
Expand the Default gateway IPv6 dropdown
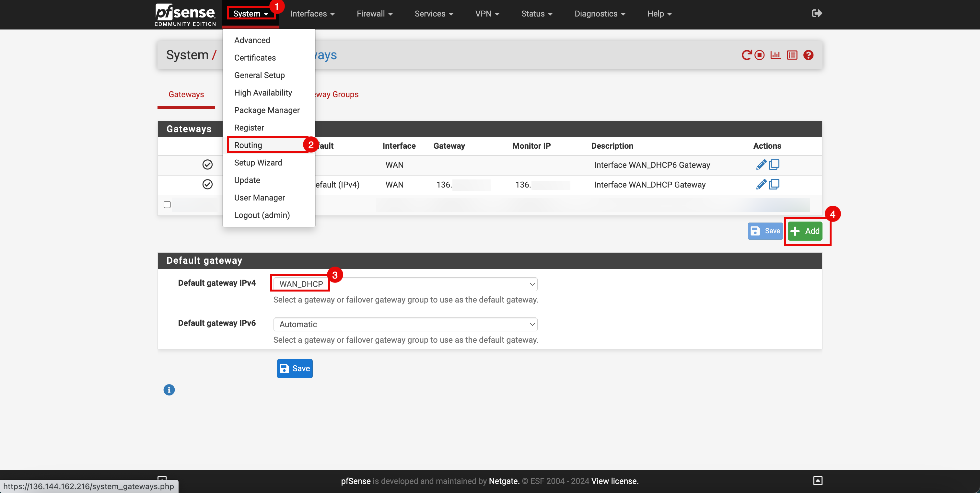[406, 324]
